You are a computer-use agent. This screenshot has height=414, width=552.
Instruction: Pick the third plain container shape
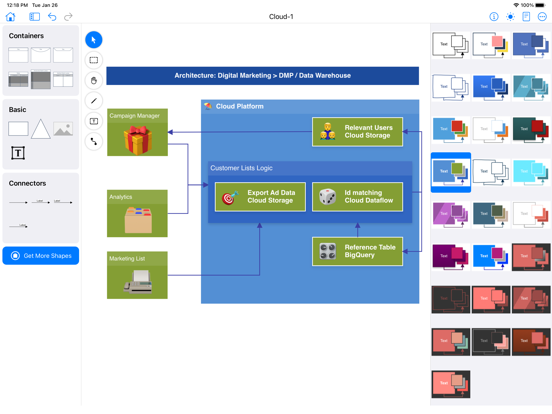point(63,55)
